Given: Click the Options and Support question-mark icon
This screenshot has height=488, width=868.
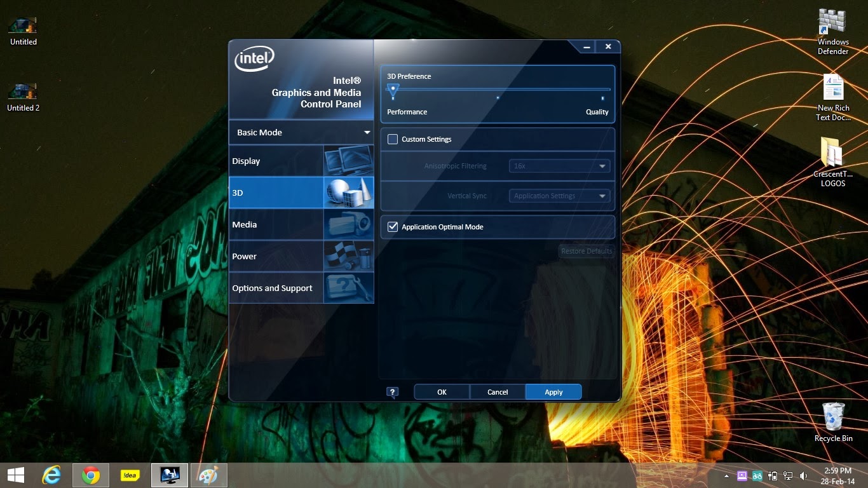Looking at the screenshot, I should click(x=348, y=288).
